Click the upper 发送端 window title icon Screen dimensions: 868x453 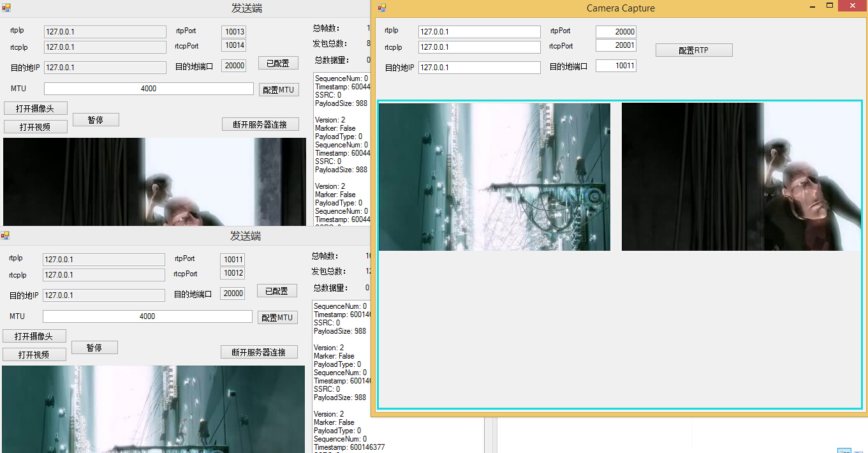[x=6, y=8]
